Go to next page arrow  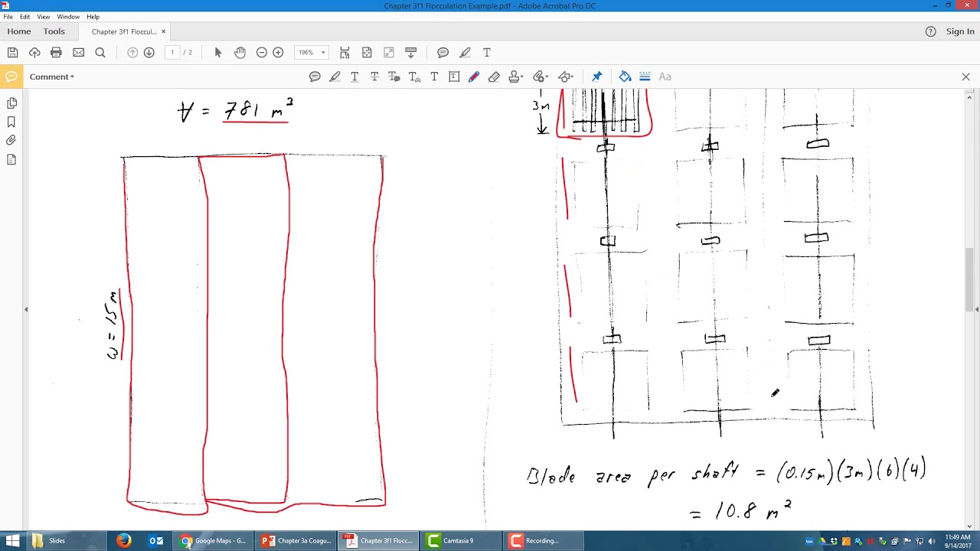click(x=149, y=53)
